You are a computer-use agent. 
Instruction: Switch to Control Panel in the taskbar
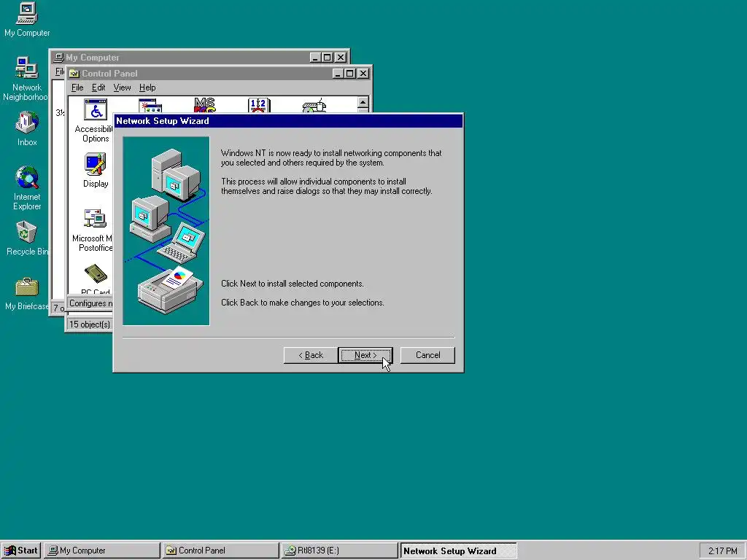click(220, 551)
